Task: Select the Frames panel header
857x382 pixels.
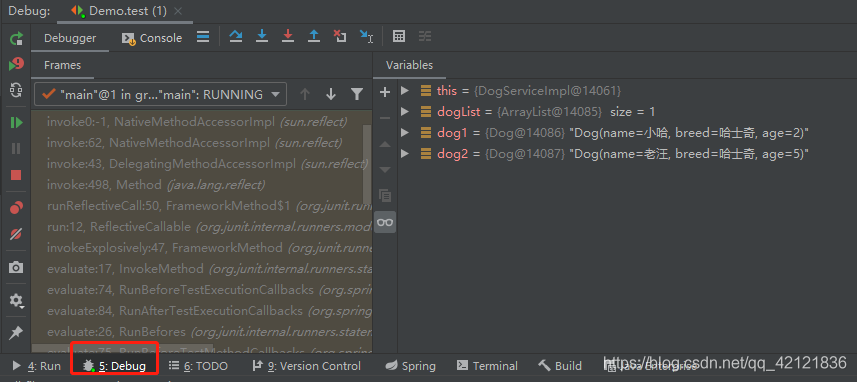Action: (x=62, y=65)
